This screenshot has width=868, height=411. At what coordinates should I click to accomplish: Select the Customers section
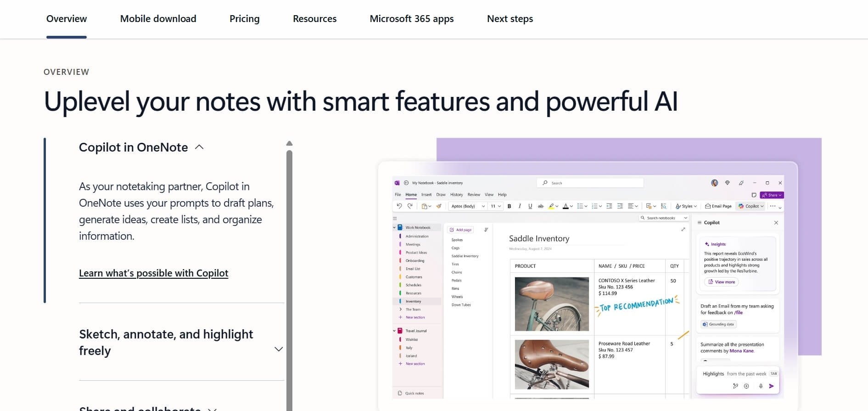point(414,277)
